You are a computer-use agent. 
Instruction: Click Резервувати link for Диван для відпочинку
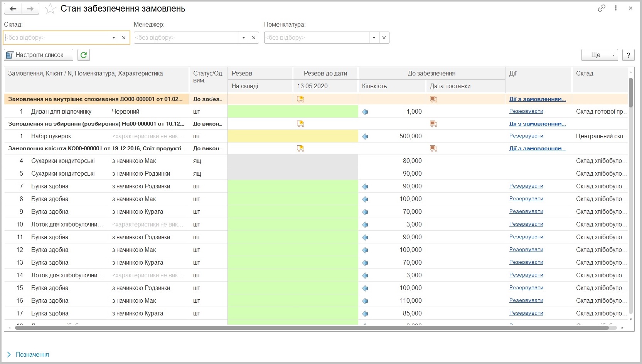click(x=526, y=111)
